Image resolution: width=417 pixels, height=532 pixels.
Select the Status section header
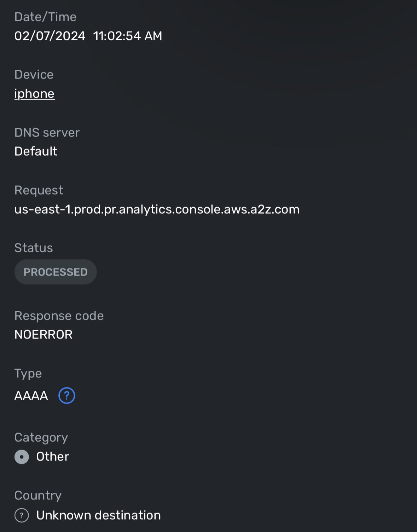pyautogui.click(x=34, y=248)
